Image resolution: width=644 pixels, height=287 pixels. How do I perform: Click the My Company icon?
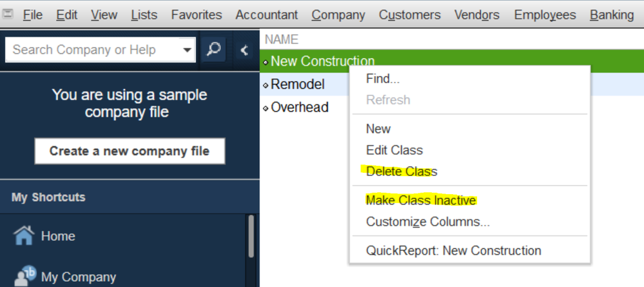point(24,276)
